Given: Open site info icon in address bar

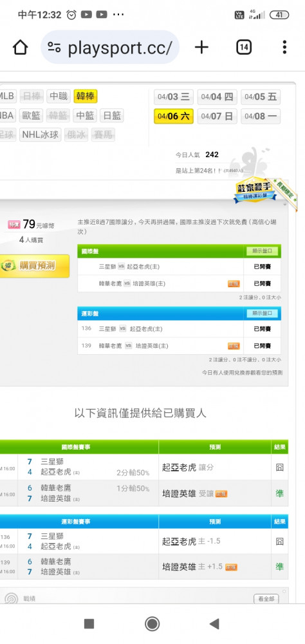Looking at the screenshot, I should point(54,47).
